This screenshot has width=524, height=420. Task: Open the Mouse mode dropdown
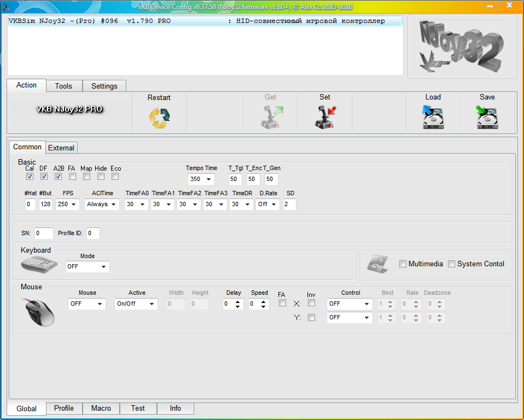87,304
